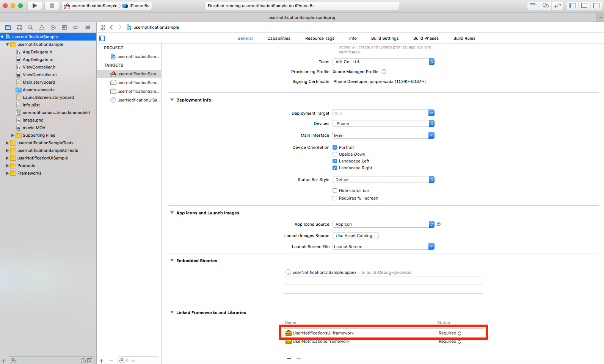Add an embedded binary with plus

(289, 298)
